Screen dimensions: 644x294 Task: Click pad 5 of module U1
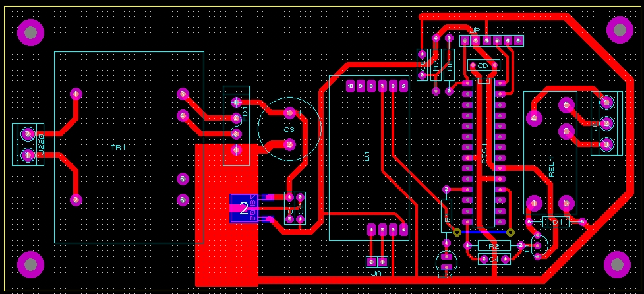click(x=403, y=86)
